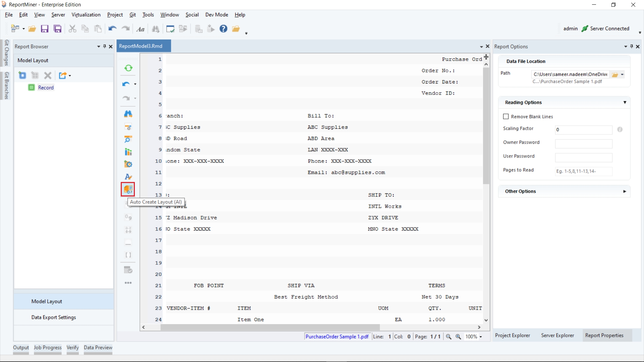Image resolution: width=644 pixels, height=362 pixels.
Task: Expand the Other Options section
Action: click(x=625, y=191)
